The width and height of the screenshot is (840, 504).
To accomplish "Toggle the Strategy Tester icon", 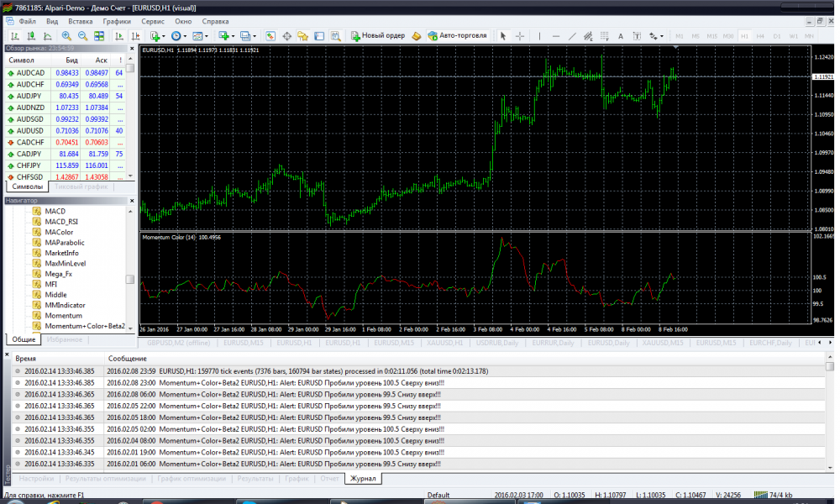I will pos(335,36).
